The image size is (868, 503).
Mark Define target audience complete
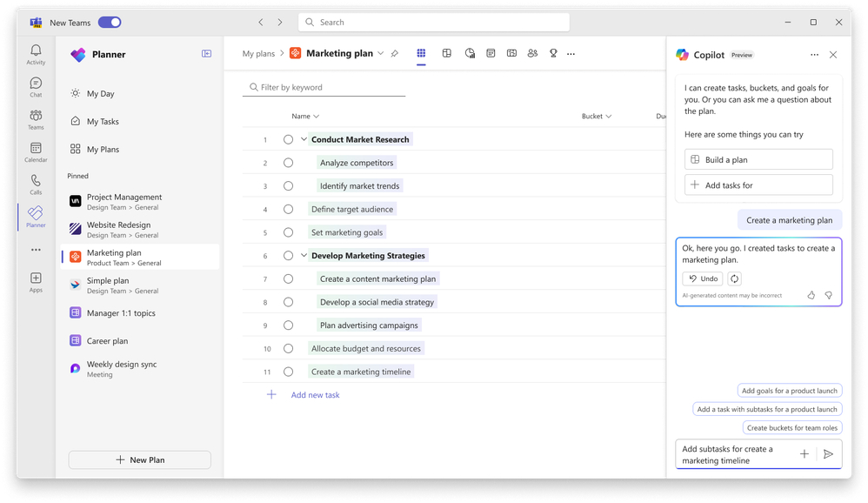pyautogui.click(x=289, y=210)
